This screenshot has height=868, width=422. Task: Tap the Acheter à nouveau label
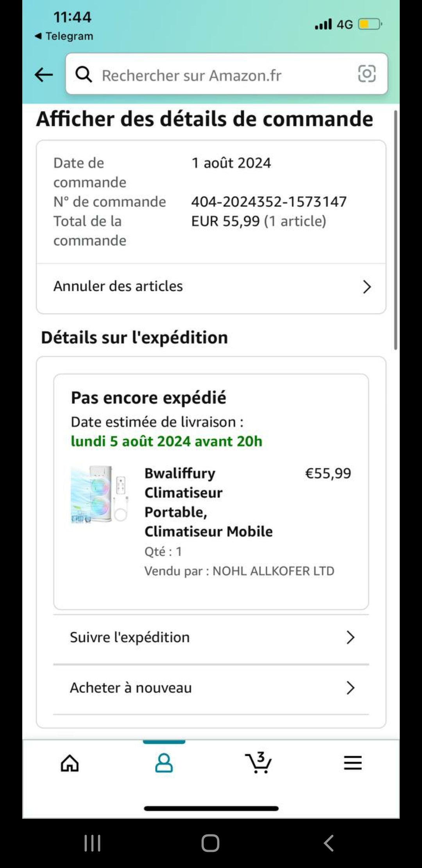(131, 688)
